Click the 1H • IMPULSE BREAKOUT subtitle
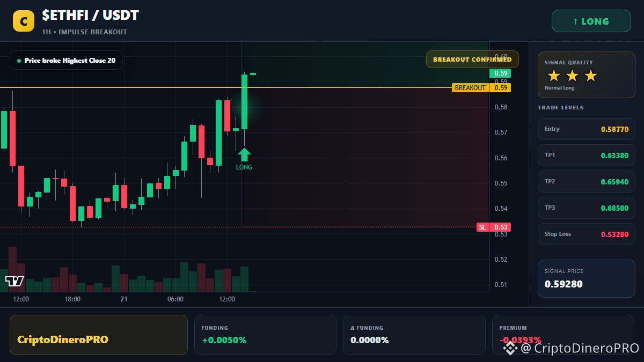The width and height of the screenshot is (644, 362). coord(85,32)
